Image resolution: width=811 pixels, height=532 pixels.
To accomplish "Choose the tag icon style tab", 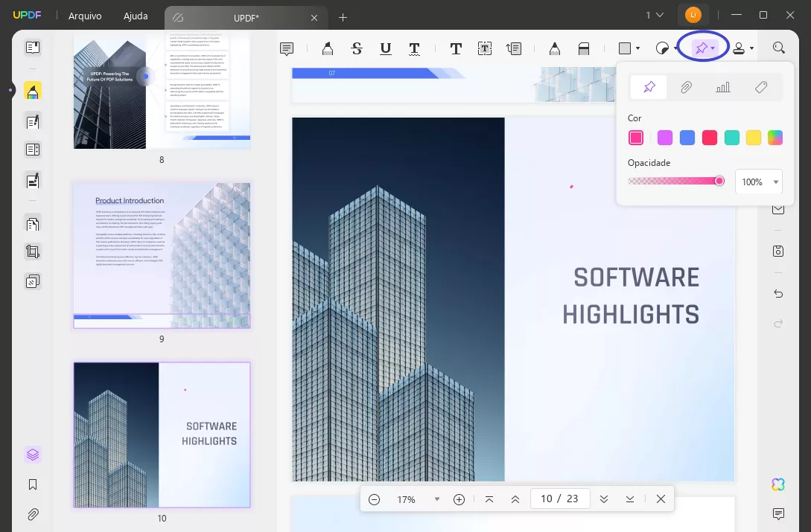I will click(760, 87).
